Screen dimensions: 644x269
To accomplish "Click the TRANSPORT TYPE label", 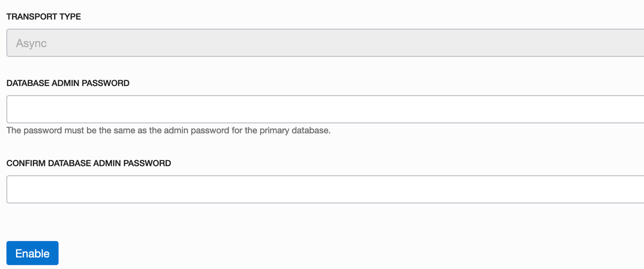I will click(43, 17).
